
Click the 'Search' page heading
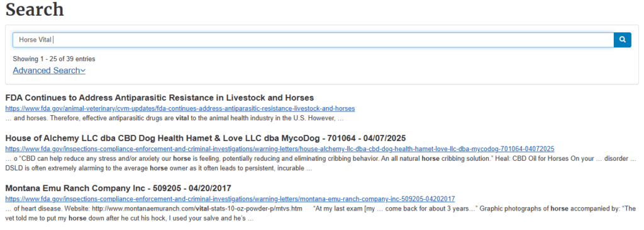pyautogui.click(x=35, y=10)
